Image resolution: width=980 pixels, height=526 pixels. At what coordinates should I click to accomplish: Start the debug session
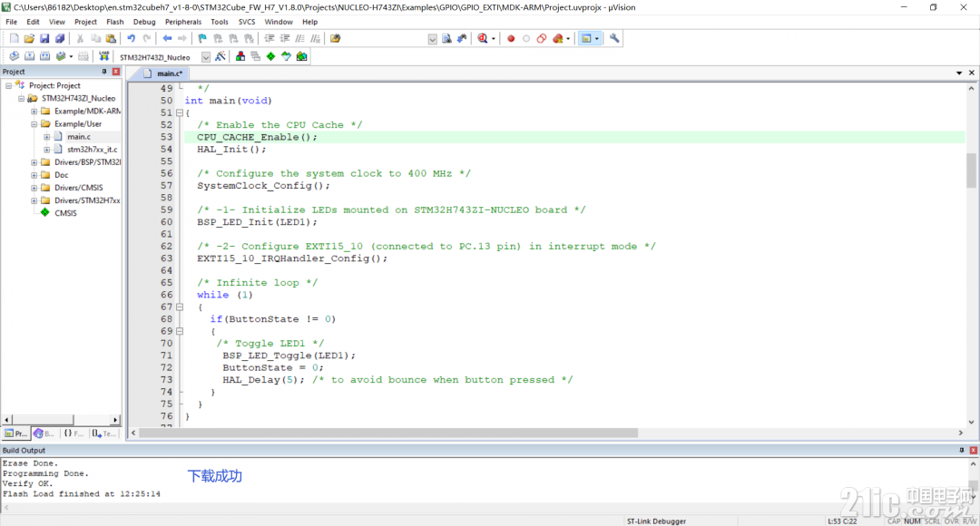tap(483, 39)
